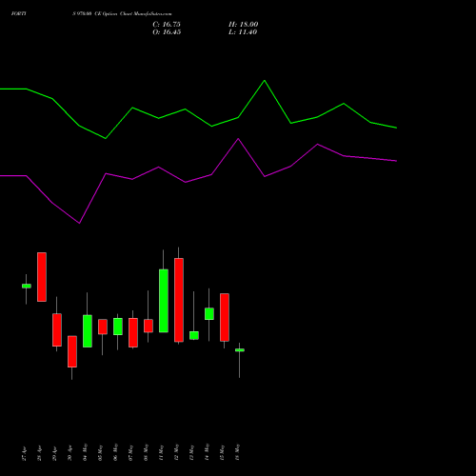
Task: Click the red candle for 15 May
Action: coord(225,317)
